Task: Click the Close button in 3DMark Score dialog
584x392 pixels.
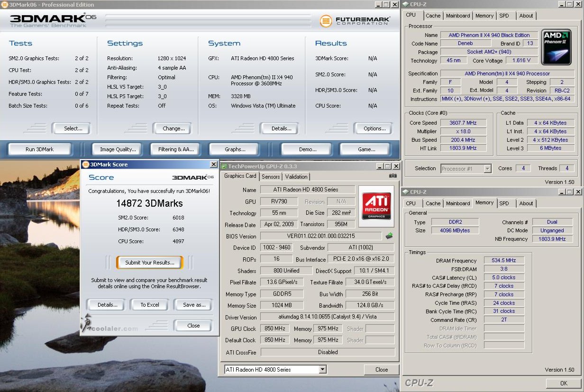Action: [x=193, y=326]
